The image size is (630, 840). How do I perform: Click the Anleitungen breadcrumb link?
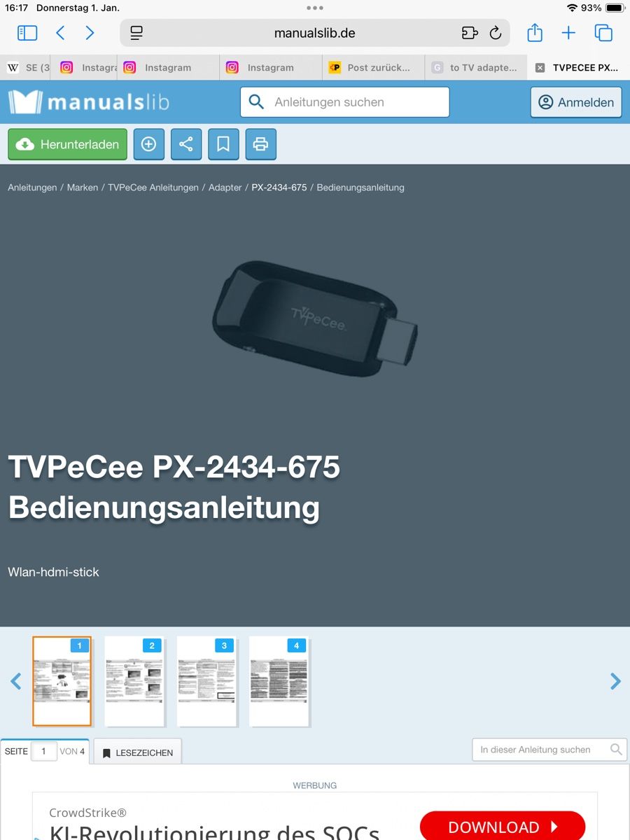[x=32, y=188]
